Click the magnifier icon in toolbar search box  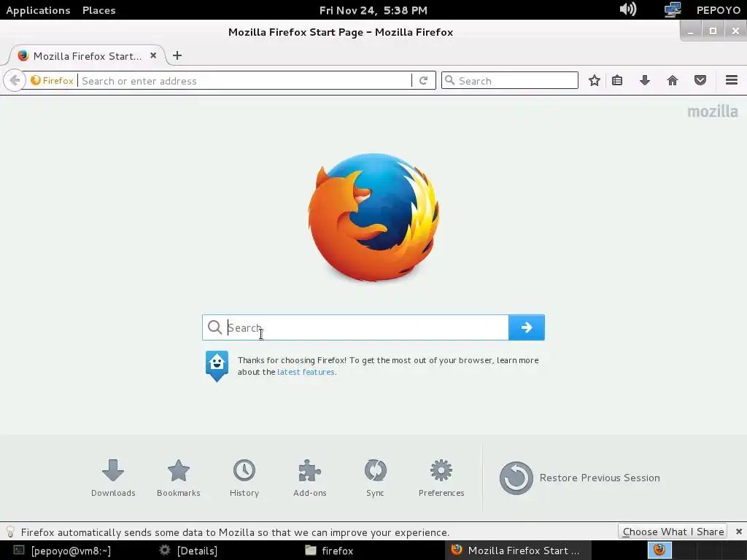click(x=449, y=80)
